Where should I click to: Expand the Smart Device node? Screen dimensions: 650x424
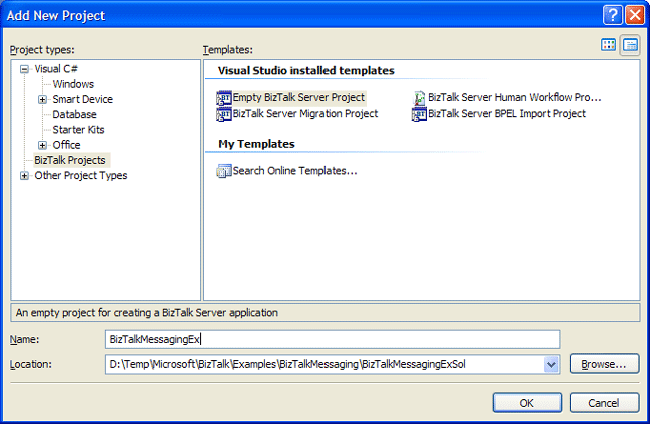(42, 99)
